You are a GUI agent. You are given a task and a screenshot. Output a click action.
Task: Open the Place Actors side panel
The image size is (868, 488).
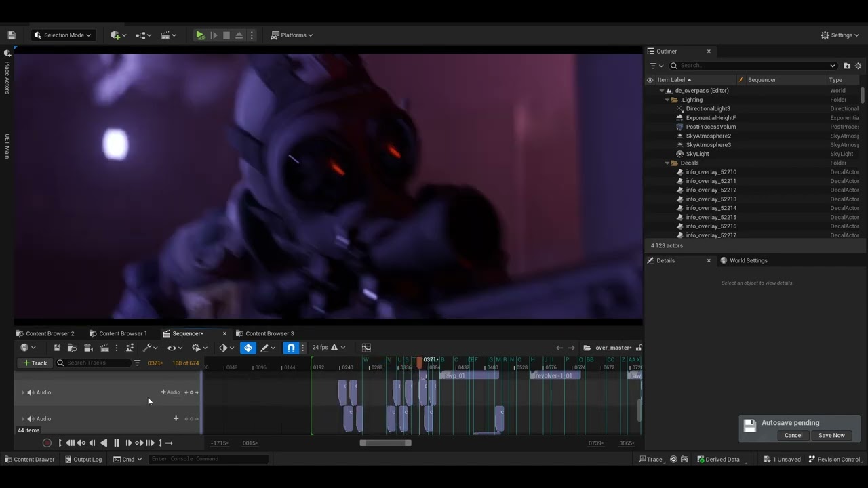7,73
